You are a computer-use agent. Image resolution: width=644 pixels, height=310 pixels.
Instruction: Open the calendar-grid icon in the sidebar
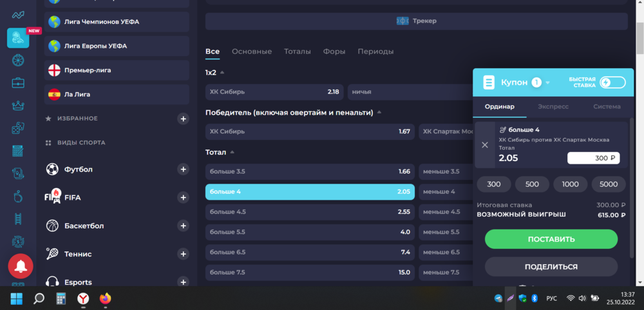point(18,151)
